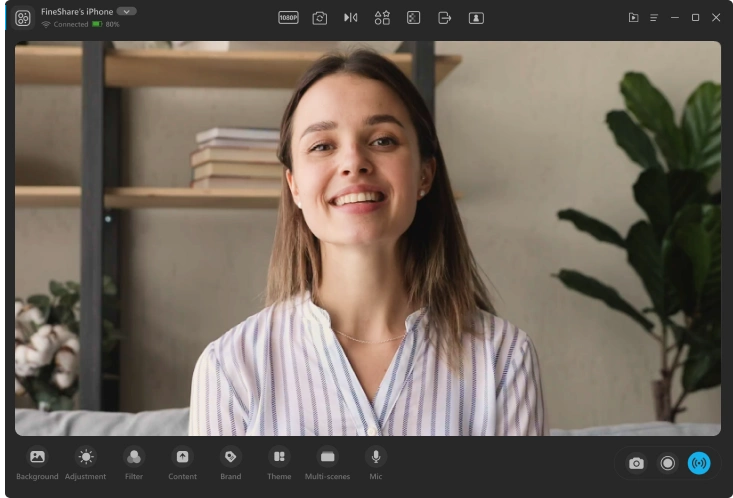The height and width of the screenshot is (498, 733).
Task: Open the Adjustment settings
Action: coord(86,457)
